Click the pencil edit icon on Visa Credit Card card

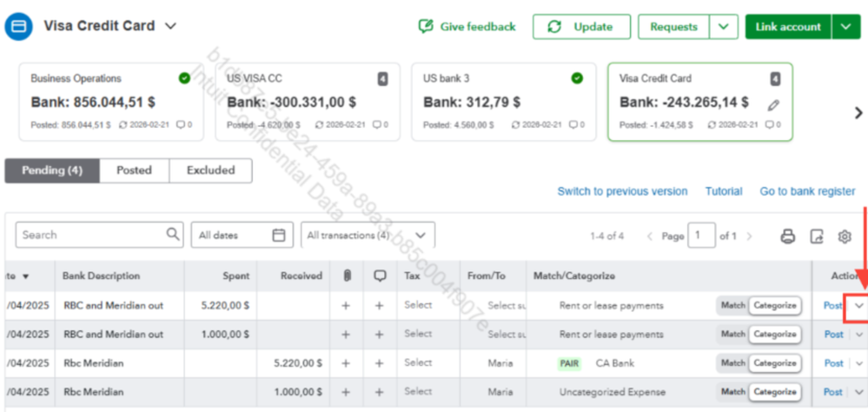[x=773, y=104]
